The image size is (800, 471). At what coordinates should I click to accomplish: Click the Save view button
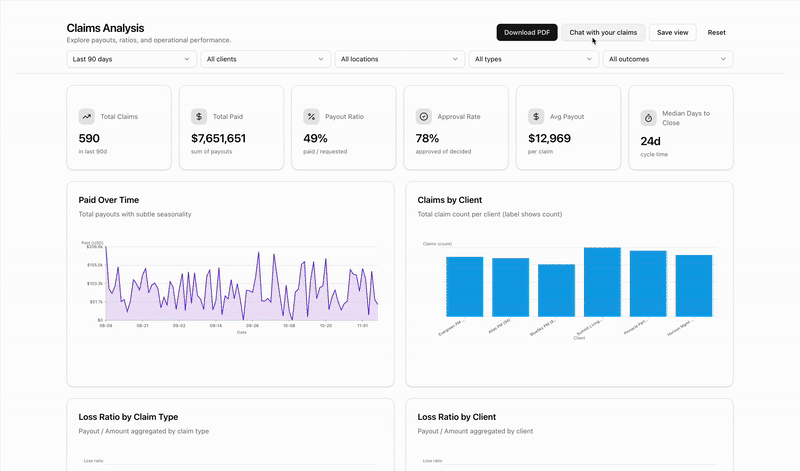point(672,32)
